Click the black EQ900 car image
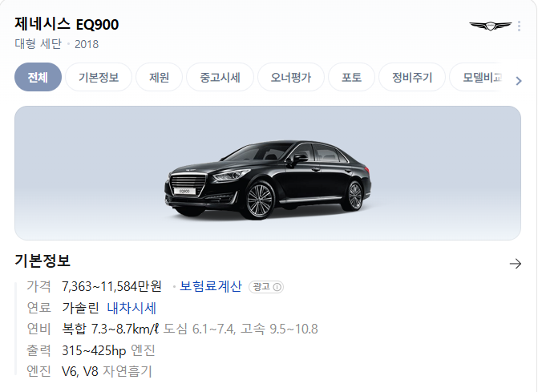The height and width of the screenshot is (392, 538). coord(268,180)
